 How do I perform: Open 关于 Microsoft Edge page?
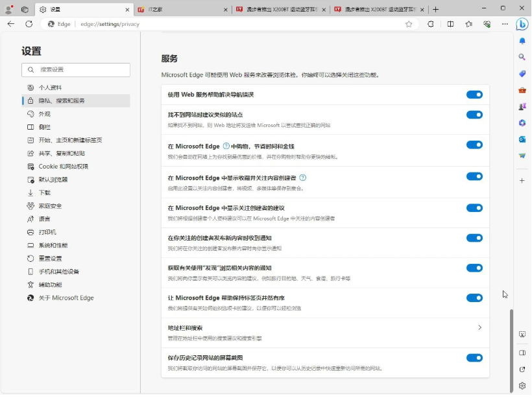76,298
